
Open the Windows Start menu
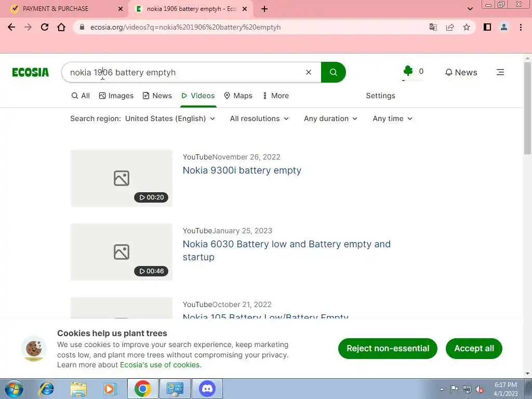(14, 389)
